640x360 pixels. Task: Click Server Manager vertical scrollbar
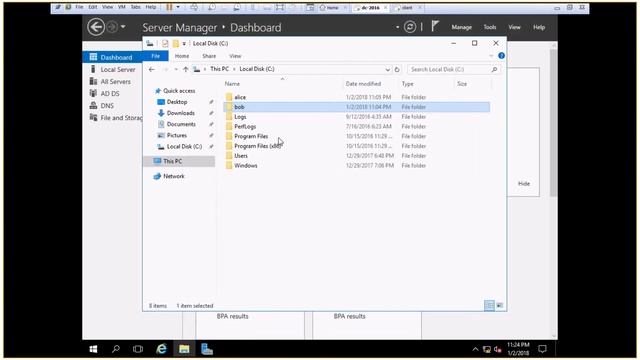[553, 122]
